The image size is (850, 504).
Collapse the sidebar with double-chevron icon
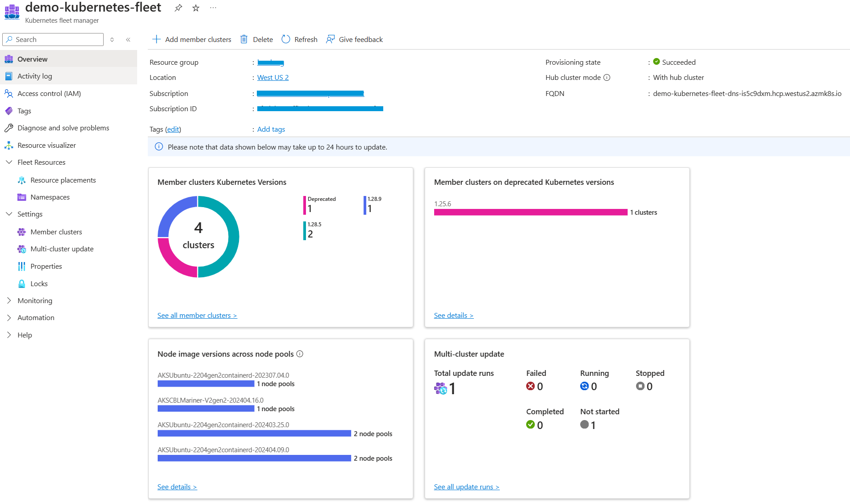coord(128,40)
